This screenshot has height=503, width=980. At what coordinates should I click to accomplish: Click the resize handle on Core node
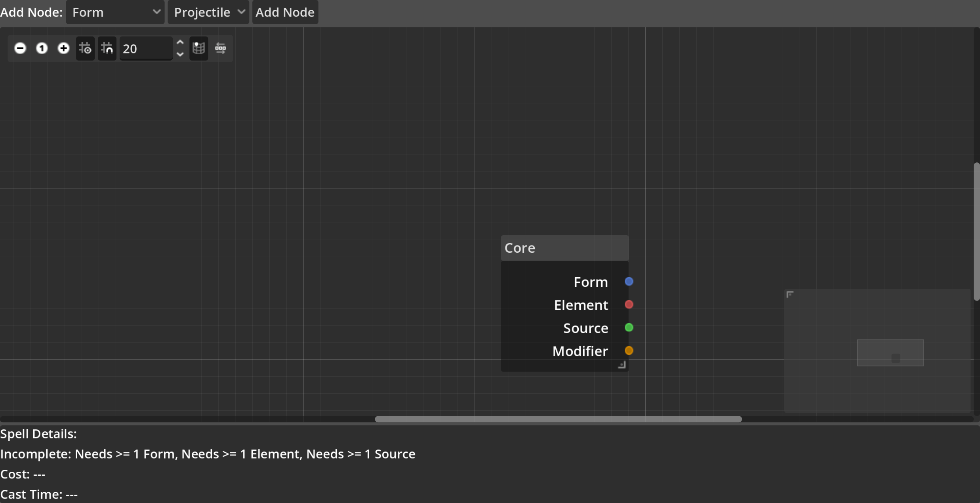[622, 365]
